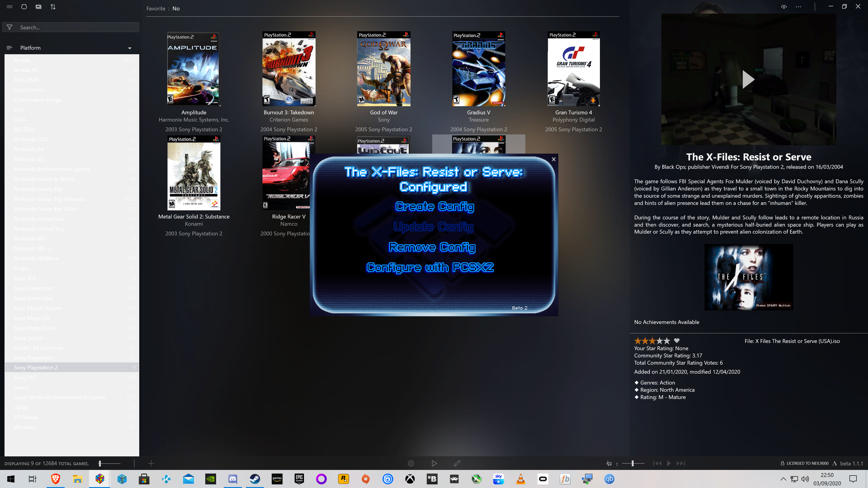This screenshot has height=488, width=868.
Task: Click X-Files title screen screenshot
Action: coord(748,277)
